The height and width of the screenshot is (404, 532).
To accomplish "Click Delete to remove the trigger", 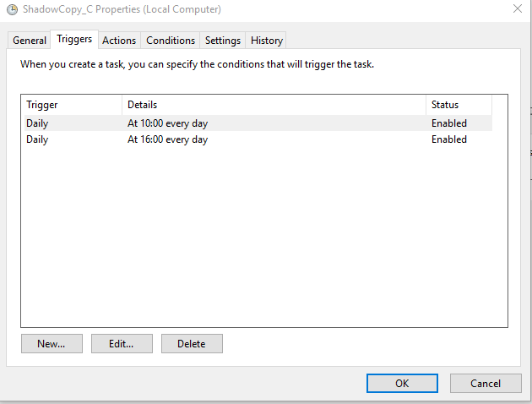I will (192, 344).
